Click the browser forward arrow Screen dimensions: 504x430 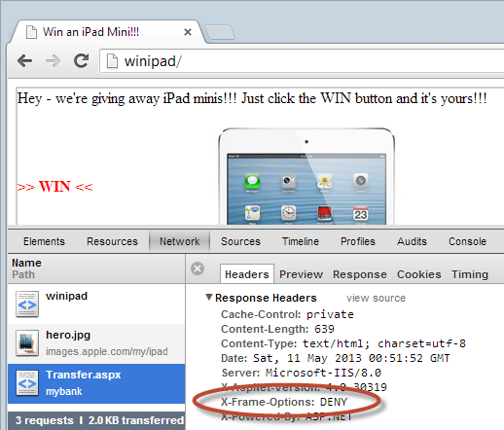[x=53, y=60]
